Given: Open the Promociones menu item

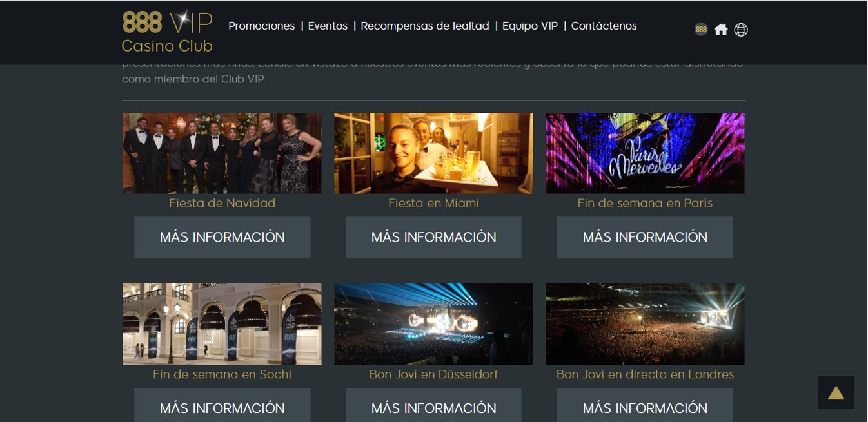Looking at the screenshot, I should (x=261, y=26).
